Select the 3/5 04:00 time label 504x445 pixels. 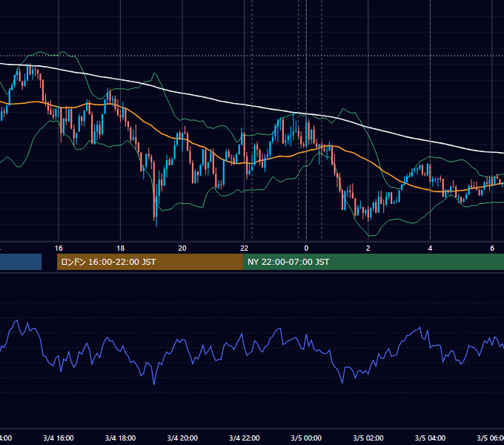pos(430,438)
